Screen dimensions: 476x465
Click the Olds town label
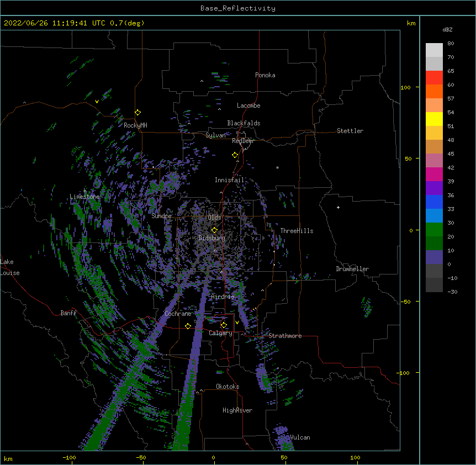(214, 218)
